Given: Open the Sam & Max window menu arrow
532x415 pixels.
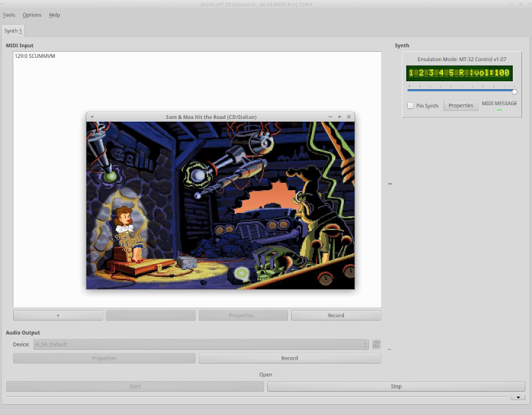Looking at the screenshot, I should coord(92,117).
